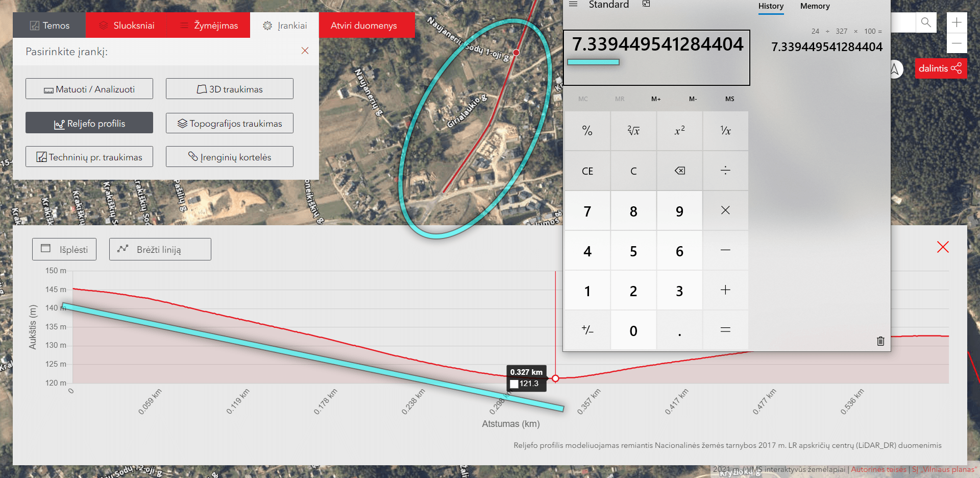The width and height of the screenshot is (980, 478).
Task: Click the keep-on-top icon beside Standard
Action: point(646,5)
